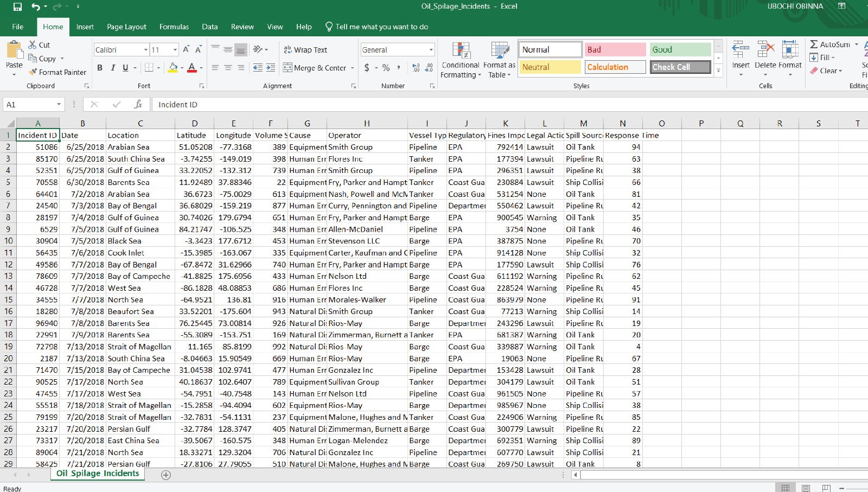This screenshot has height=492, width=868.
Task: Click the Decrease Indent icon
Action: 258,68
